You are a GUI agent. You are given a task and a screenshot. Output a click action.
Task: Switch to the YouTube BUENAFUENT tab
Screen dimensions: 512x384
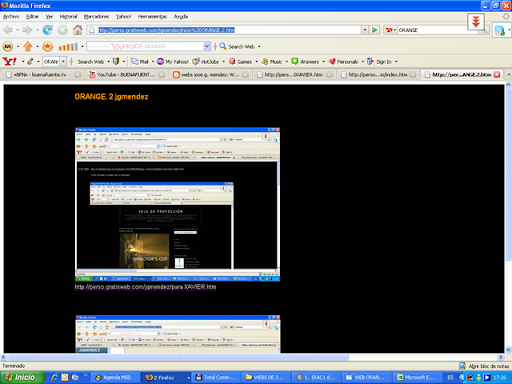click(127, 75)
